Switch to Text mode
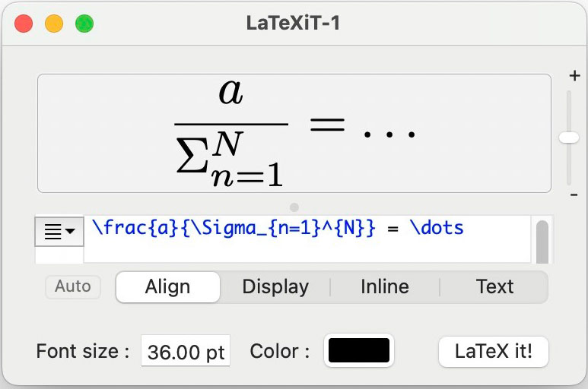 click(x=494, y=286)
